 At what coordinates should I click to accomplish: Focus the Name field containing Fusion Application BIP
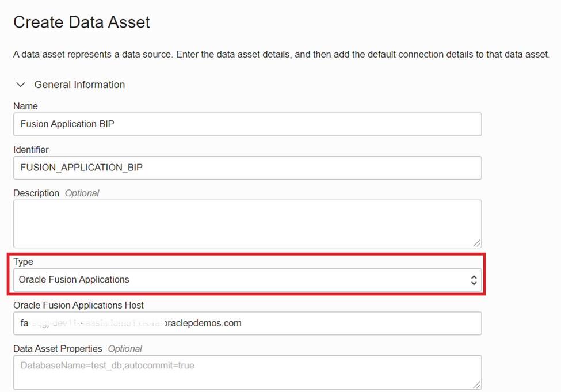point(247,124)
